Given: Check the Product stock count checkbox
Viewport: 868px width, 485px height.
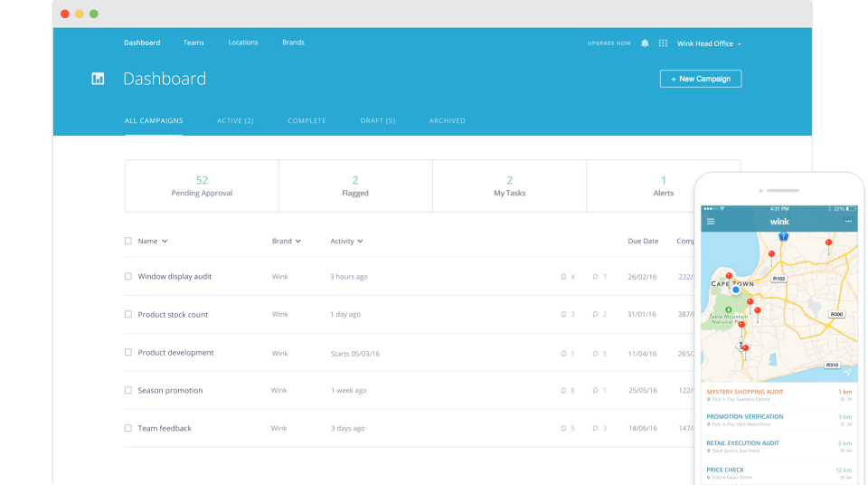Looking at the screenshot, I should click(x=128, y=314).
